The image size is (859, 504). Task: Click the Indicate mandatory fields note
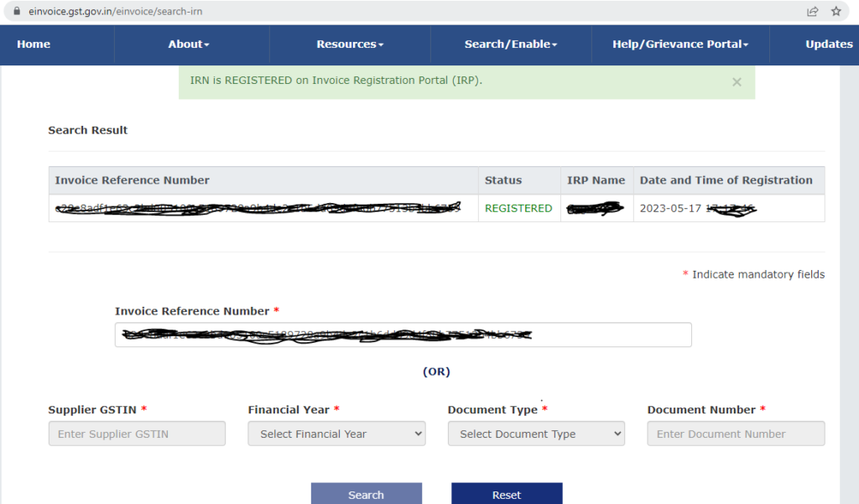coord(754,274)
